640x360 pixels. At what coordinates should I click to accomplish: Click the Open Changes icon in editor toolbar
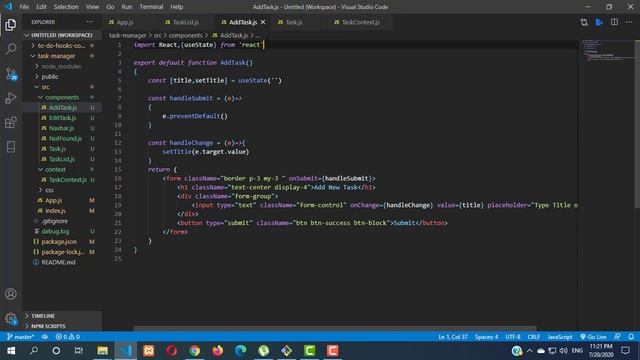584,22
